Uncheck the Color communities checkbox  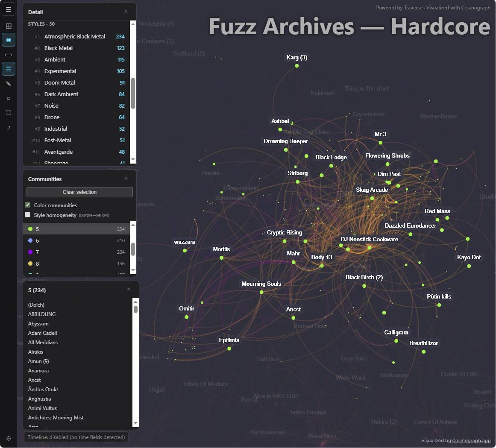[28, 205]
